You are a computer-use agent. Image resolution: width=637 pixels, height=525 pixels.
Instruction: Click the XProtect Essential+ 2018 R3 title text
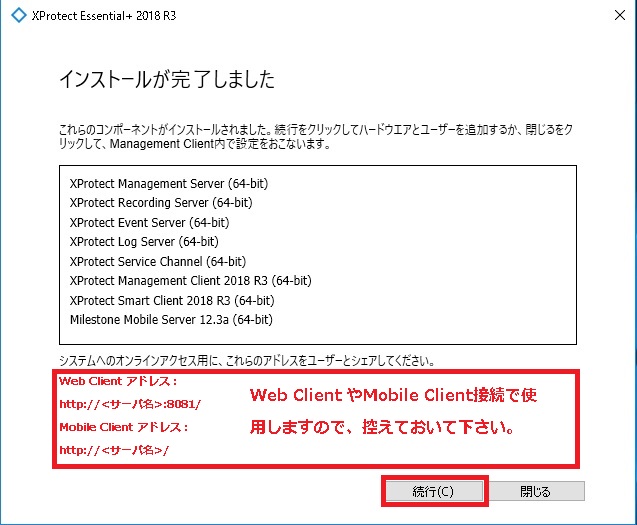click(104, 16)
